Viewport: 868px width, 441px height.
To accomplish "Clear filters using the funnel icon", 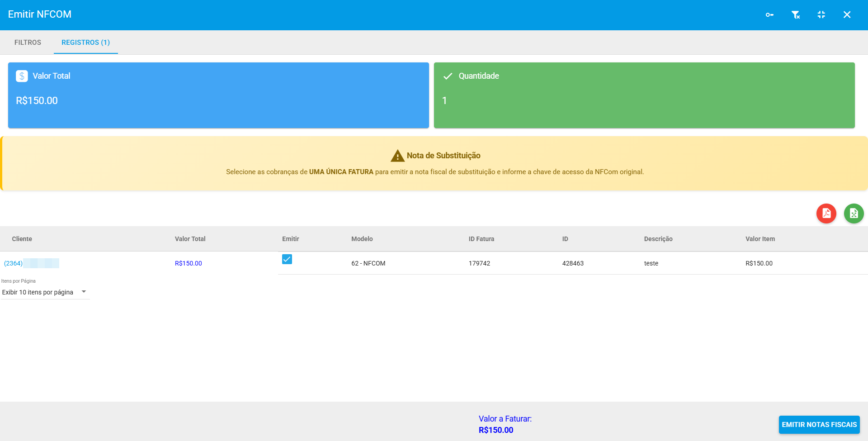I will point(796,15).
